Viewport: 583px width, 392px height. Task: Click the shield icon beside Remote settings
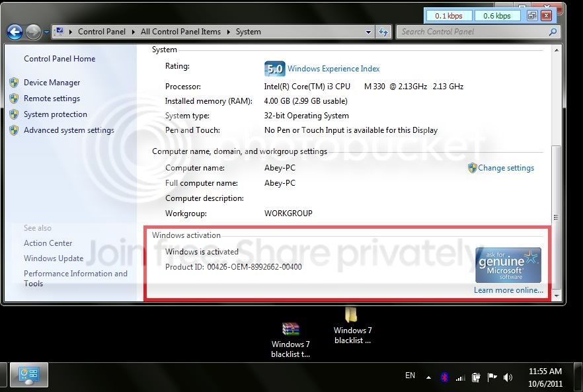click(x=14, y=98)
